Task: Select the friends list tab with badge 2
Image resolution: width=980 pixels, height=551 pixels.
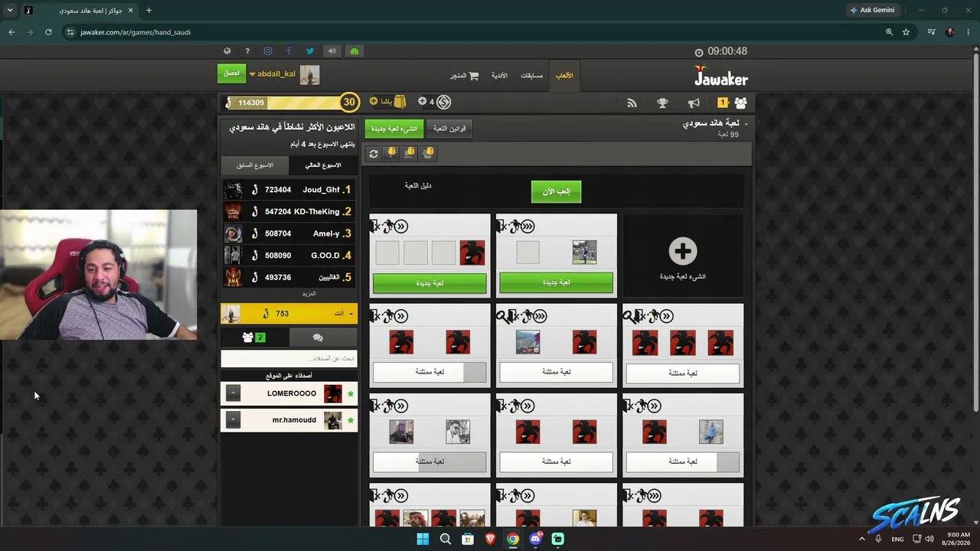Action: pos(254,337)
